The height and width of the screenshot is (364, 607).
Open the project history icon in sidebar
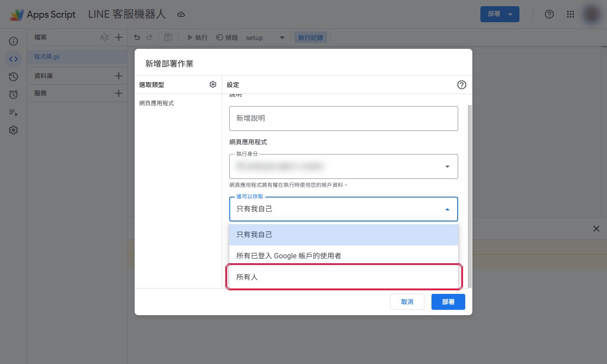[x=13, y=77]
